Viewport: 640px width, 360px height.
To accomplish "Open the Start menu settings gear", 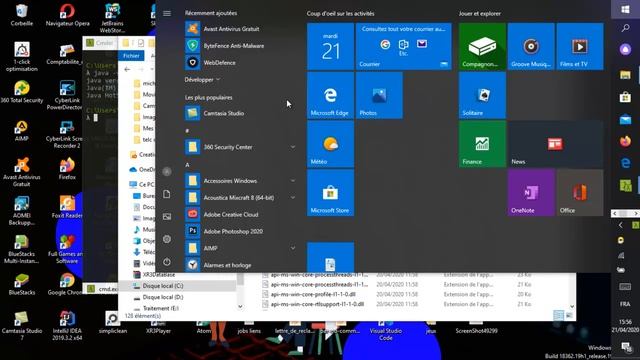I will click(x=167, y=239).
